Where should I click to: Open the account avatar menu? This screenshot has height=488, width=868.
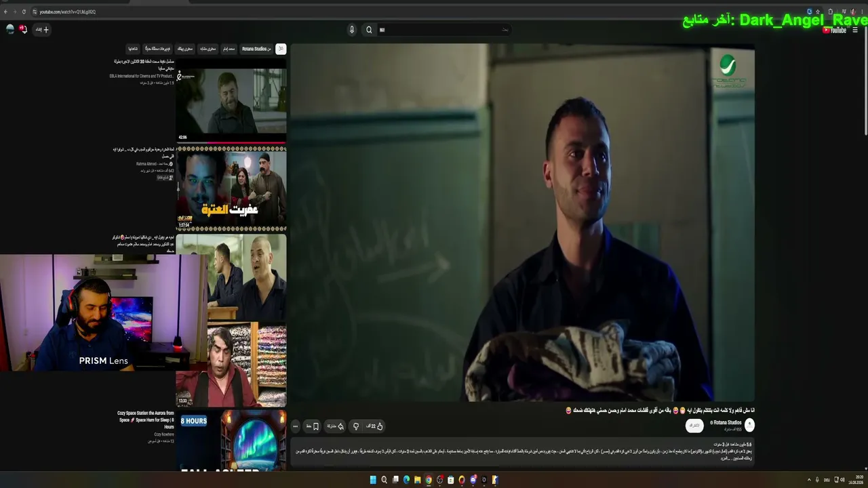[9, 29]
